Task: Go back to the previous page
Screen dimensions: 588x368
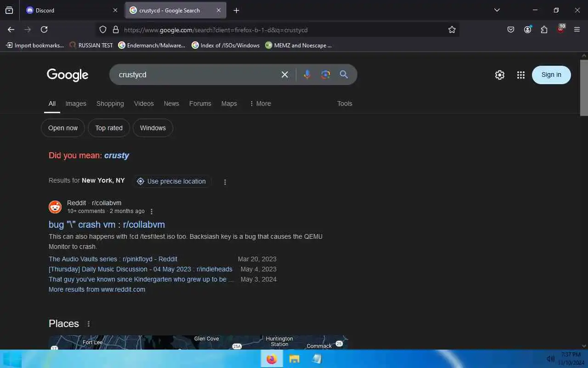Action: click(11, 29)
